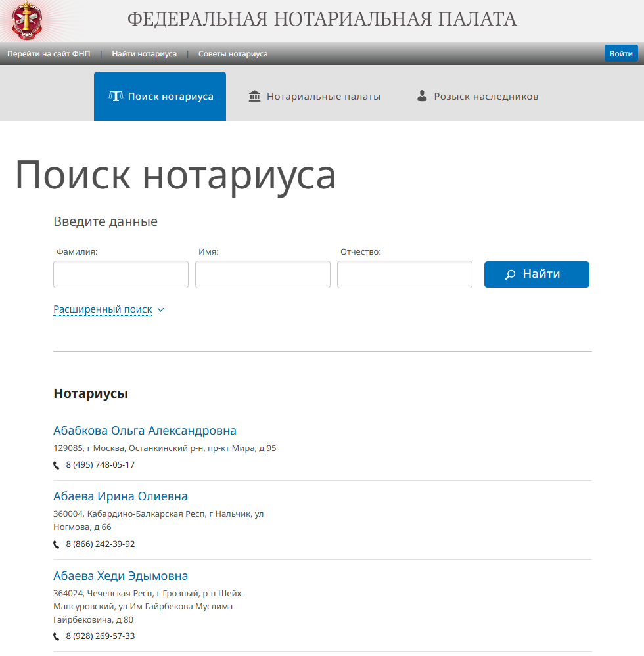Click address 129085, г Москва, Останкинский р-н

[164, 448]
